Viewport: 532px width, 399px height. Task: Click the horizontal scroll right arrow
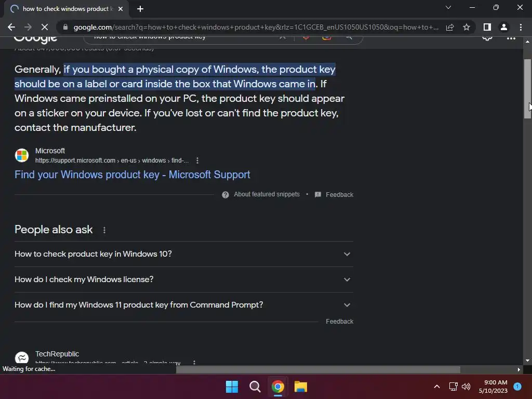click(519, 370)
